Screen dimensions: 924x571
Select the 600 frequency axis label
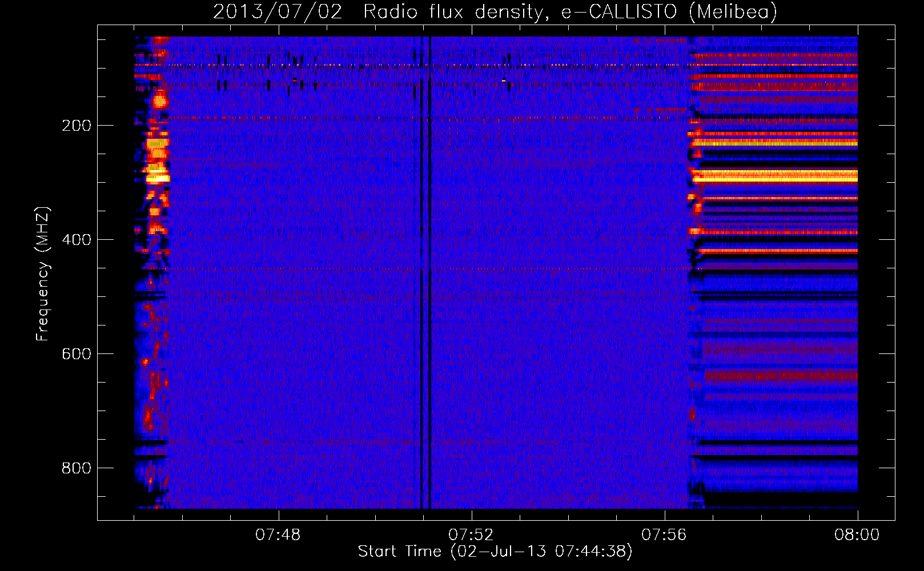[76, 354]
